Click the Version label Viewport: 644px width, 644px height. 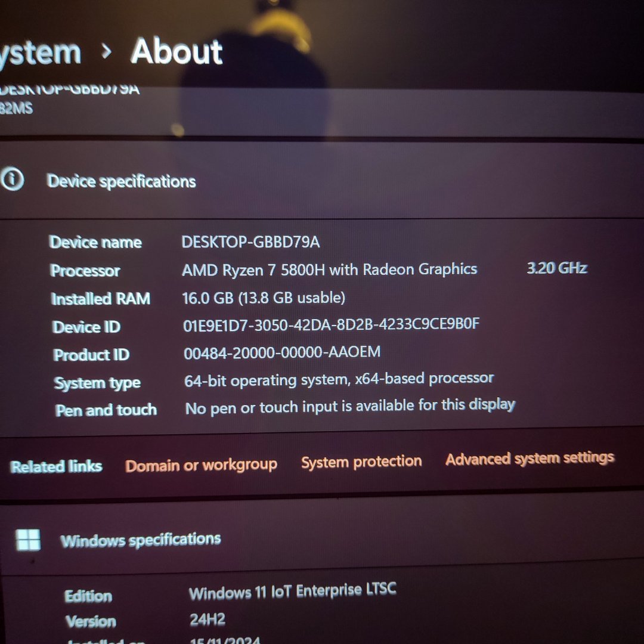(x=91, y=621)
